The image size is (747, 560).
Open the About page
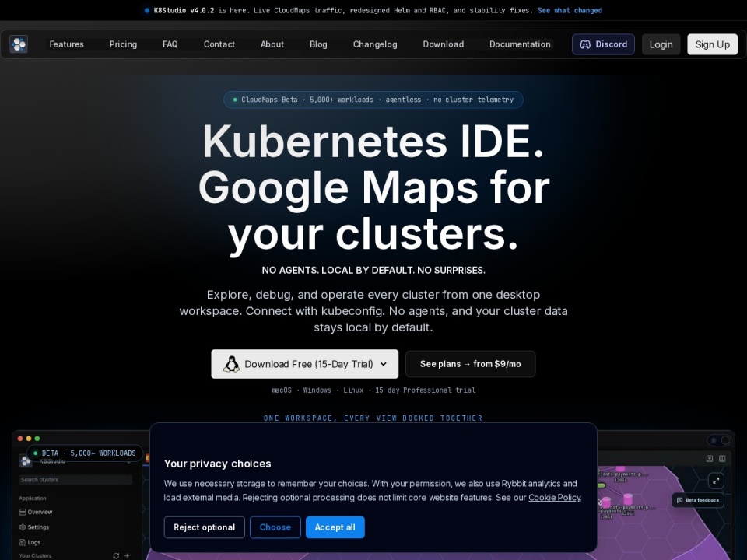click(272, 44)
